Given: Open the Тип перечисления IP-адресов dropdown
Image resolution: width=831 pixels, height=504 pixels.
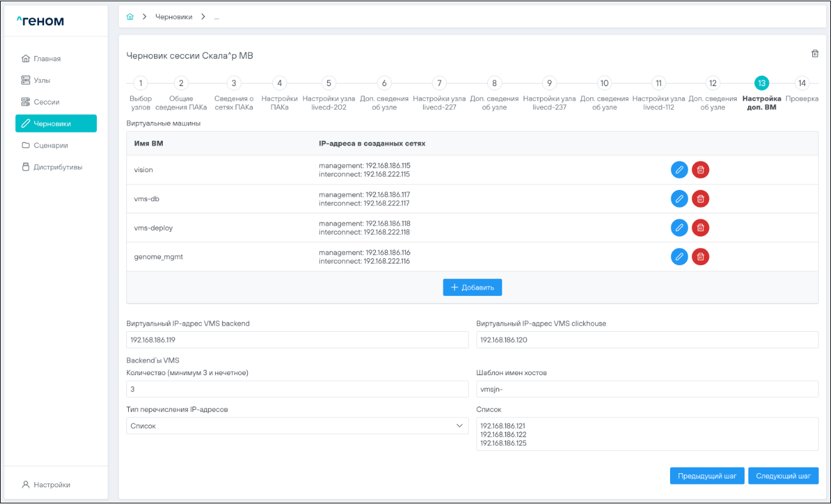Looking at the screenshot, I should point(297,426).
